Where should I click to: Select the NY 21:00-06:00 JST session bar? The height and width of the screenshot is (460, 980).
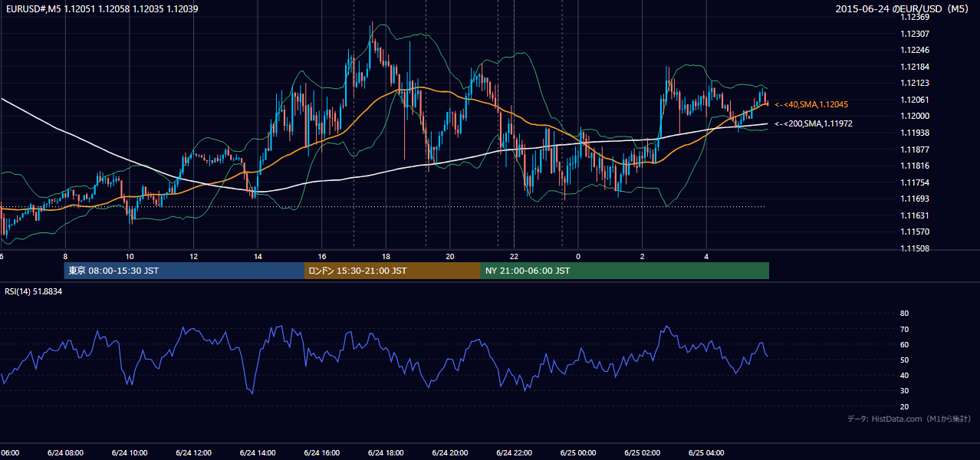(624, 271)
